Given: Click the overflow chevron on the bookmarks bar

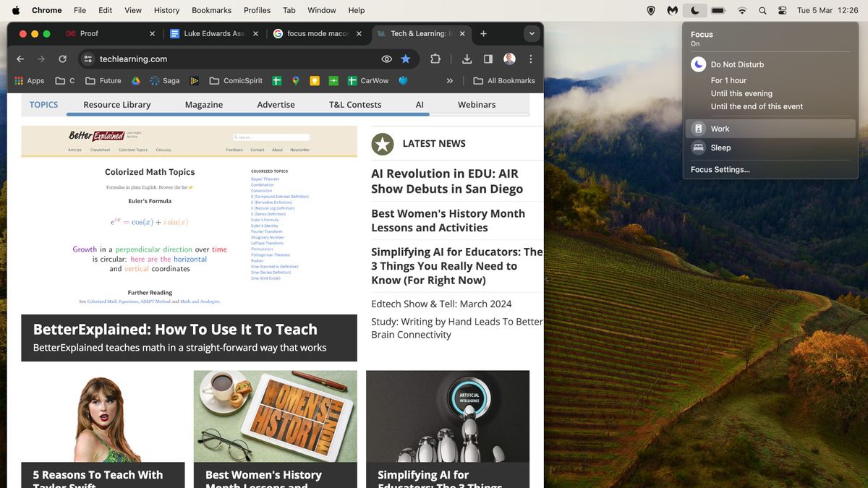Looking at the screenshot, I should [449, 80].
